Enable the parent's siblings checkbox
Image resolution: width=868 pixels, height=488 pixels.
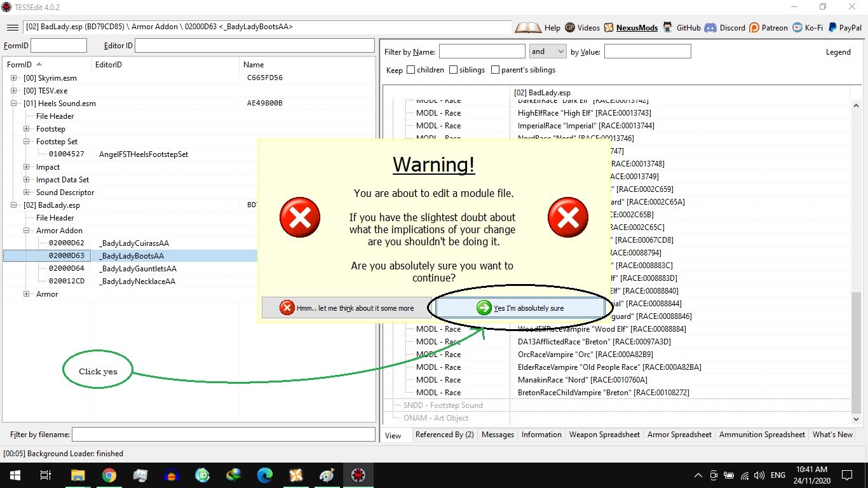point(495,70)
